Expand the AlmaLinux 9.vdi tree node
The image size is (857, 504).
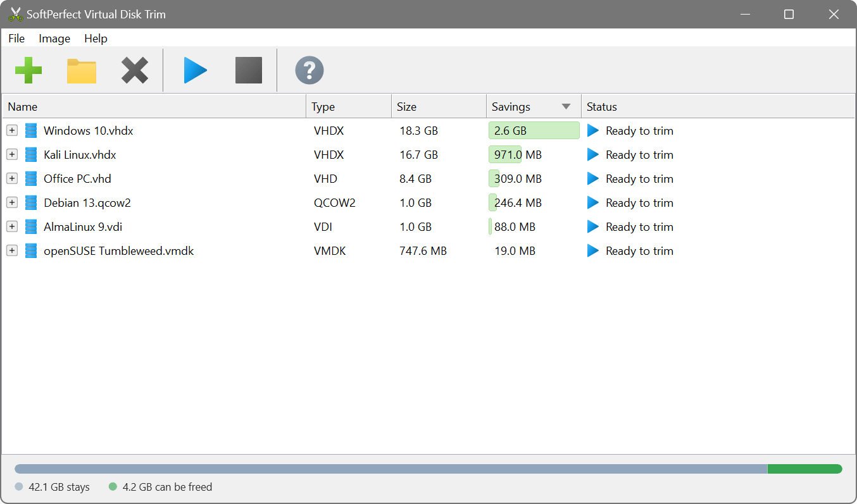(x=12, y=227)
